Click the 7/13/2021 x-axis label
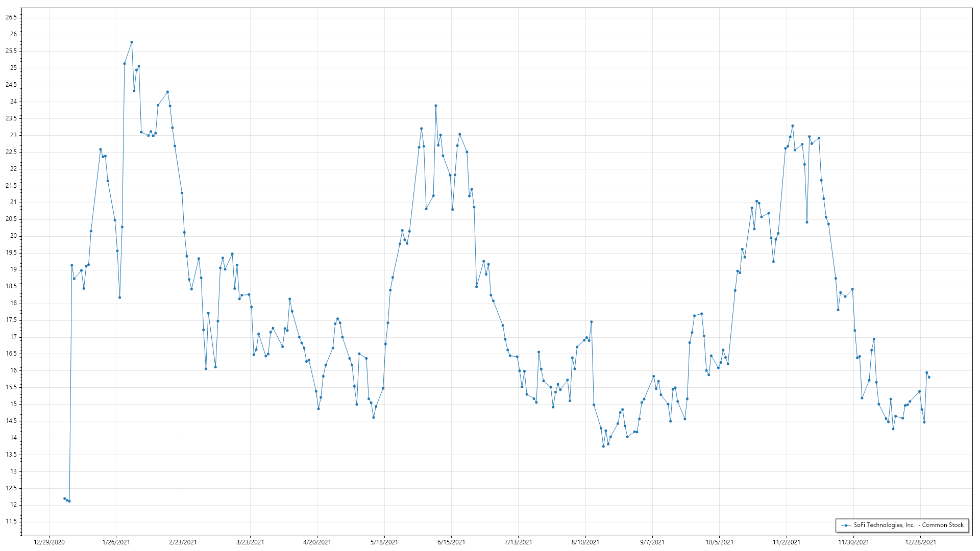This screenshot has height=551, width=980. pyautogui.click(x=518, y=542)
